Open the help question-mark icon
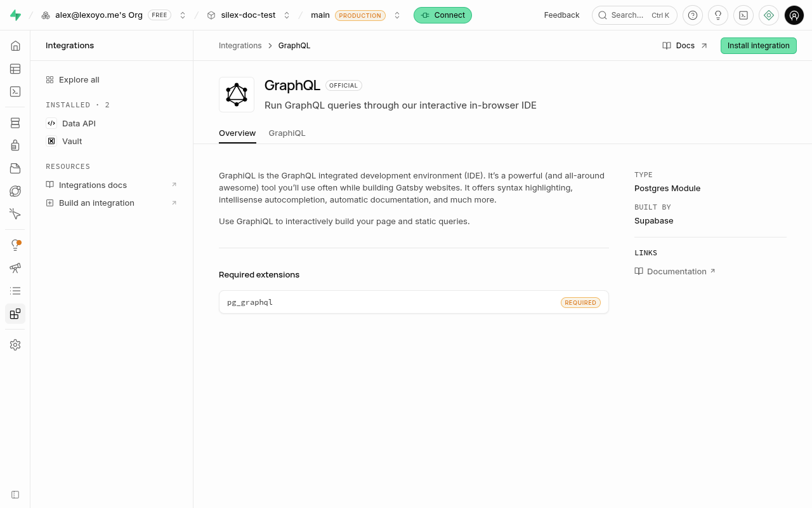The height and width of the screenshot is (508, 812). 693,15
